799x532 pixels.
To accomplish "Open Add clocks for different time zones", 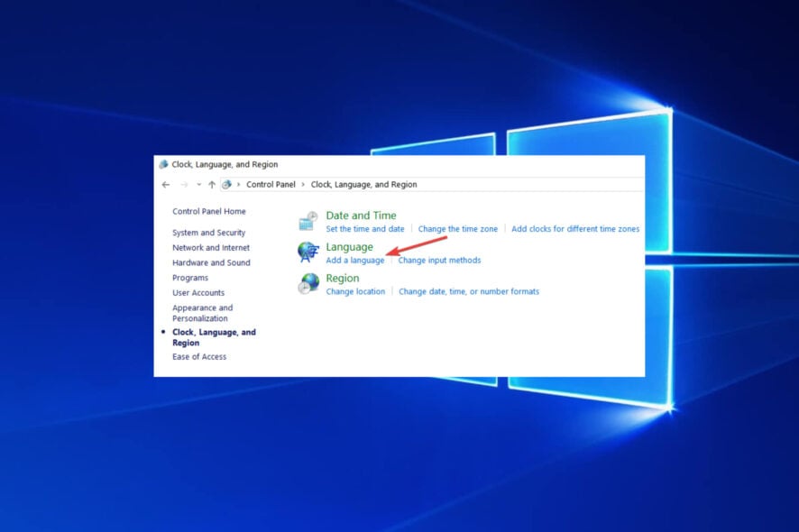I will coord(575,229).
